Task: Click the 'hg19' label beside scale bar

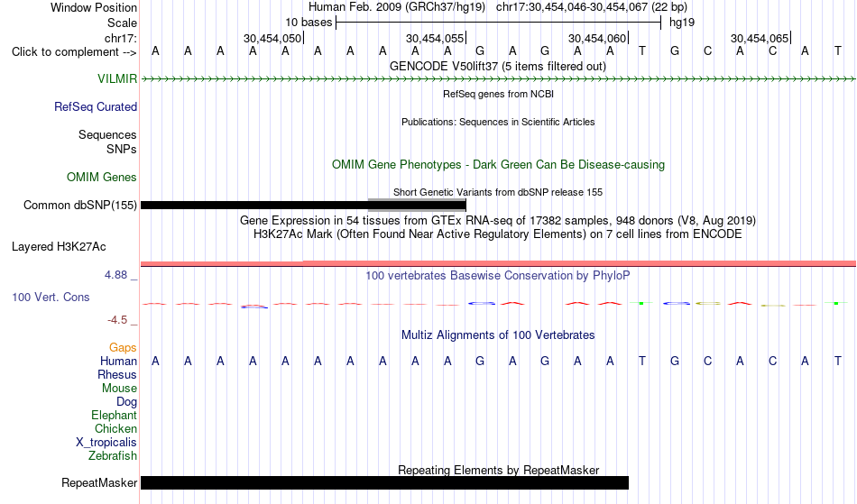Action: pyautogui.click(x=682, y=23)
